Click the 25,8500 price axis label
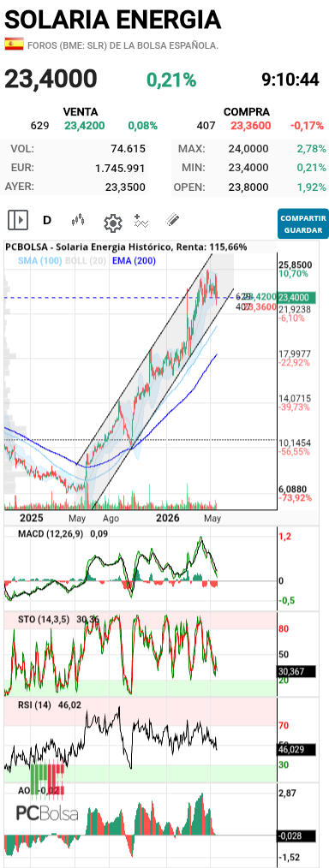 click(x=296, y=265)
